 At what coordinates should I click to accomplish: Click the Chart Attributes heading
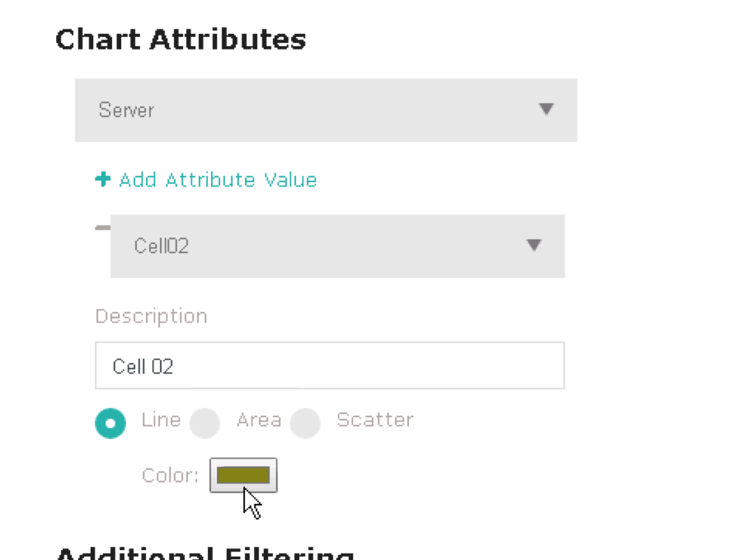tap(181, 39)
